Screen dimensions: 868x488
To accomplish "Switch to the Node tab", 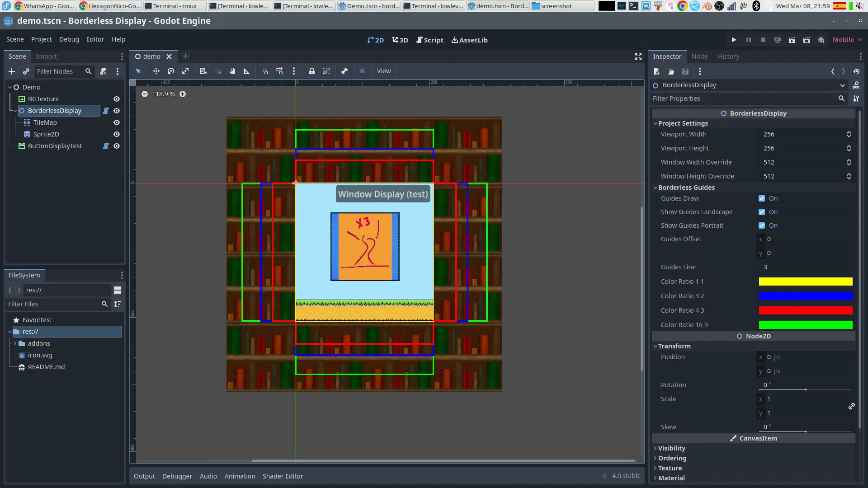I will (699, 56).
